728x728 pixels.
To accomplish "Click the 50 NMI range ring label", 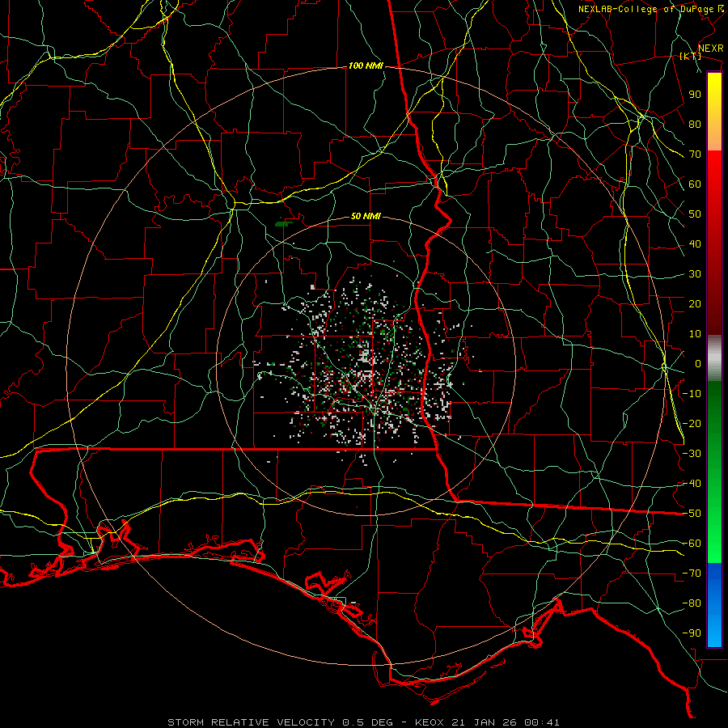I will 366,216.
